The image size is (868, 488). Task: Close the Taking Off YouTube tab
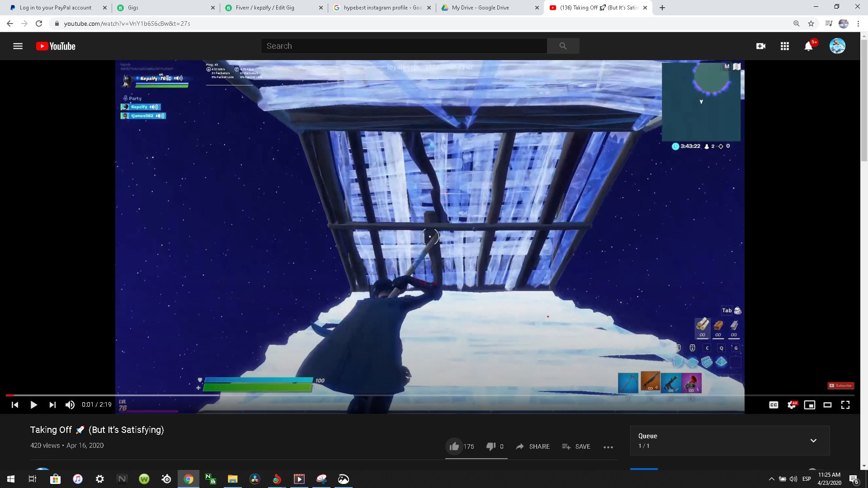pyautogui.click(x=645, y=8)
